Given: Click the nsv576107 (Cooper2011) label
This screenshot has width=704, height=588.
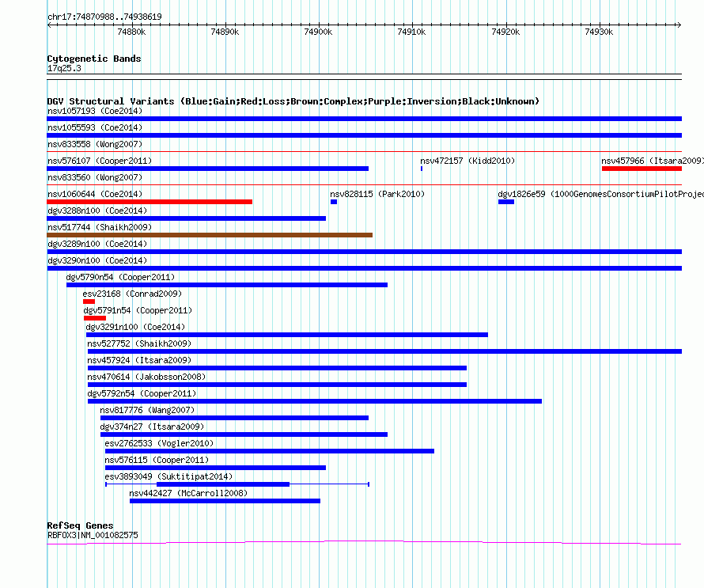Looking at the screenshot, I should pyautogui.click(x=100, y=161).
